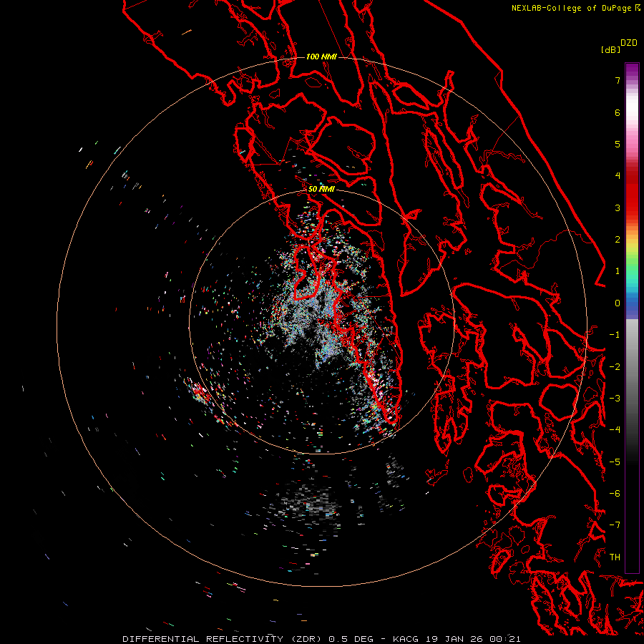
Task: Click the 4 dB tick label
Action: click(x=618, y=176)
